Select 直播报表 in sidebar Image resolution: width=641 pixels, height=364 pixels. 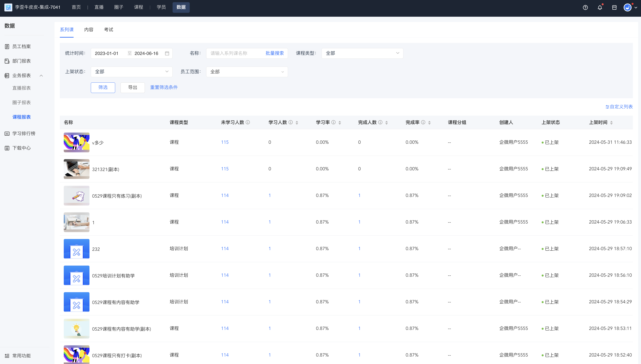point(22,88)
